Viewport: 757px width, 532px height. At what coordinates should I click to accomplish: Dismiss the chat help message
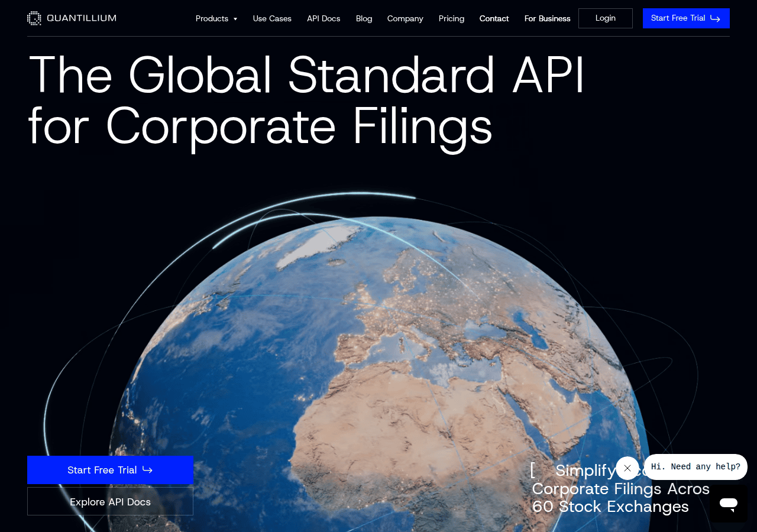pyautogui.click(x=627, y=468)
